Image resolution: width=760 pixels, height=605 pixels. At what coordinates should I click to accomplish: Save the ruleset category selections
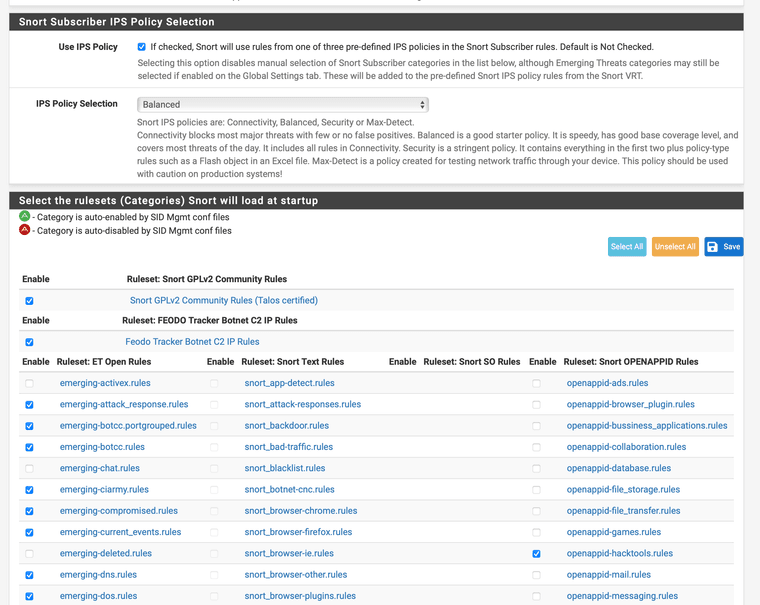[x=724, y=247]
